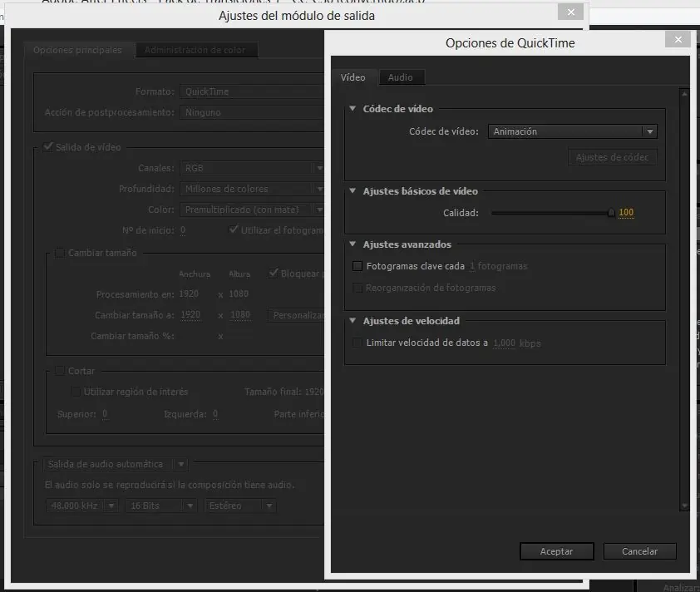Enable the Cambiar tamaño checkbox

click(59, 253)
